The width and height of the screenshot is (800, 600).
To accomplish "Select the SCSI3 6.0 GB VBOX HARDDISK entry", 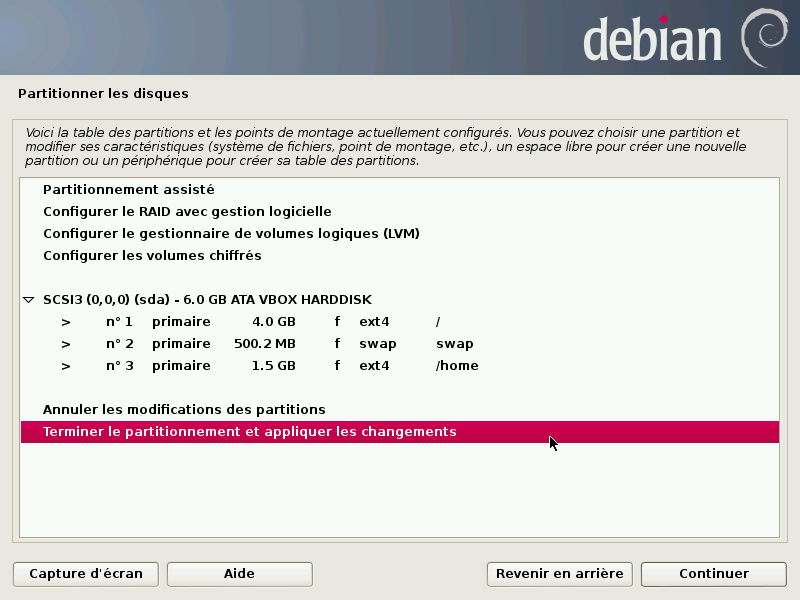I will coord(207,300).
